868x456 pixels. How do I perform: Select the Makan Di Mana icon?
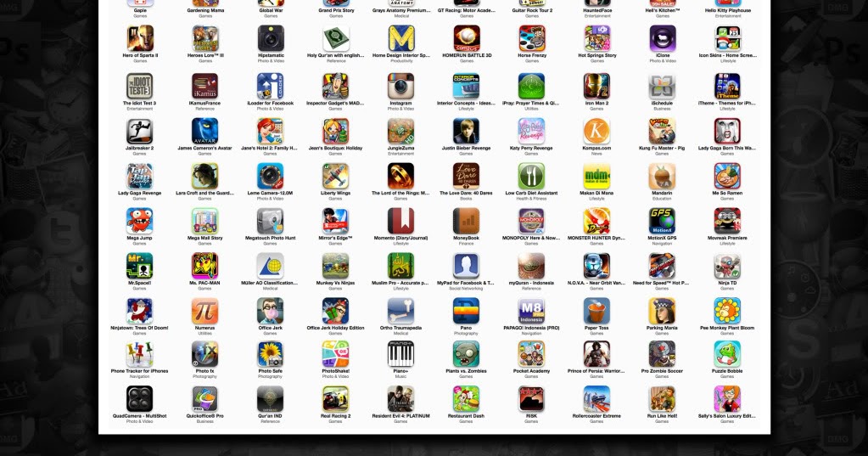pyautogui.click(x=596, y=176)
